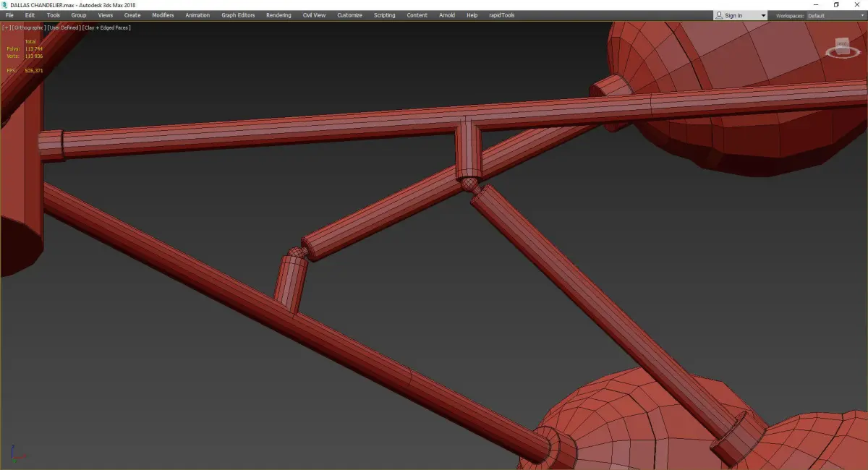
Task: Open the Edit menu
Action: click(30, 15)
